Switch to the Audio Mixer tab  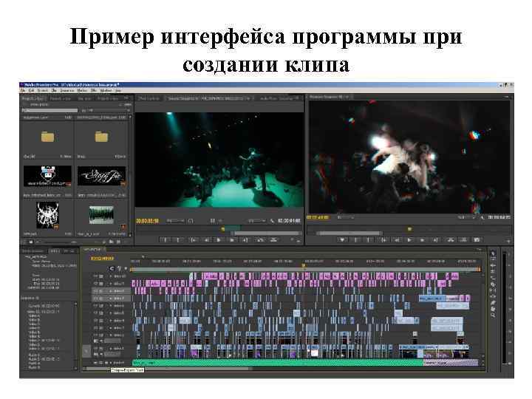tap(276, 98)
